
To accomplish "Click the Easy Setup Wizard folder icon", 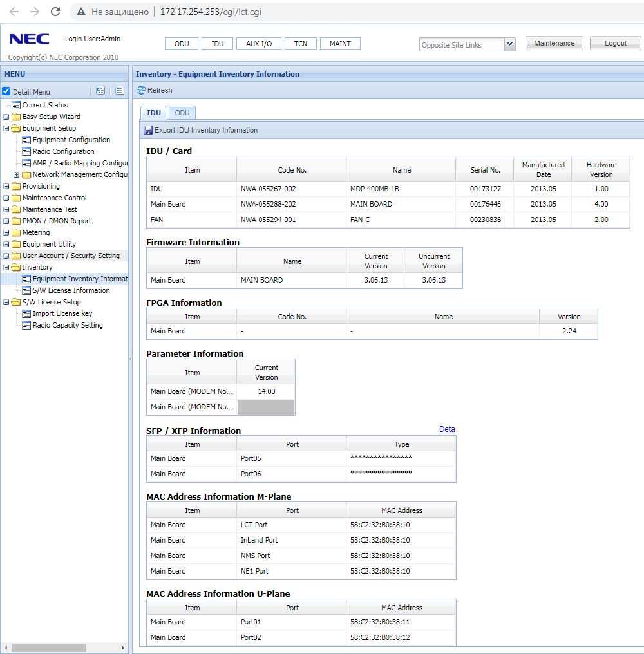I will coord(16,117).
